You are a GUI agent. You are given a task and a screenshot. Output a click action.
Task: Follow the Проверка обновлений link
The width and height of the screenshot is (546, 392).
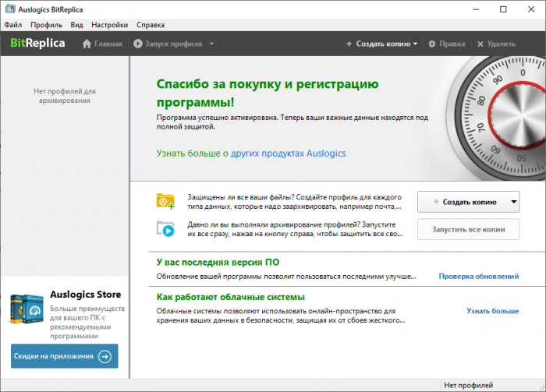click(x=478, y=277)
